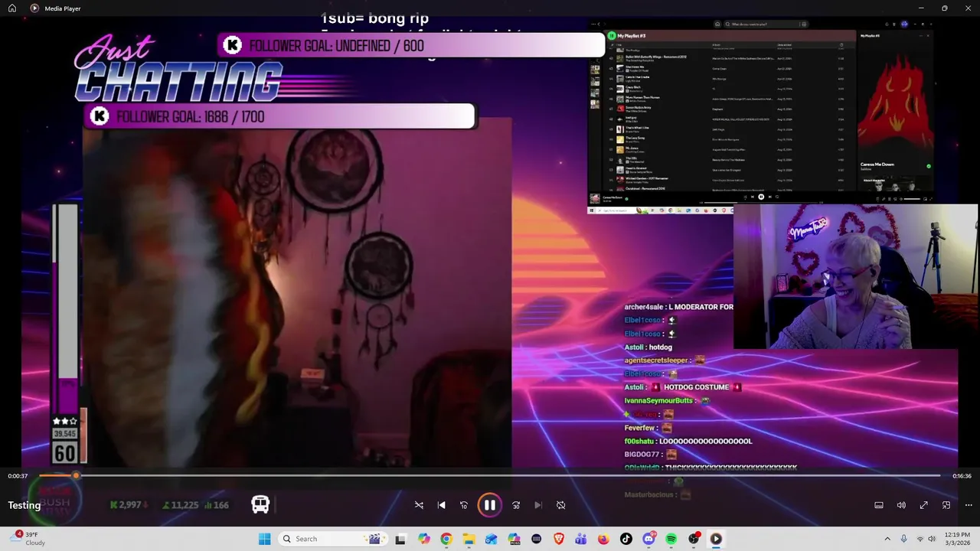980x551 pixels.
Task: Toggle shuffle in Media Player
Action: point(419,505)
